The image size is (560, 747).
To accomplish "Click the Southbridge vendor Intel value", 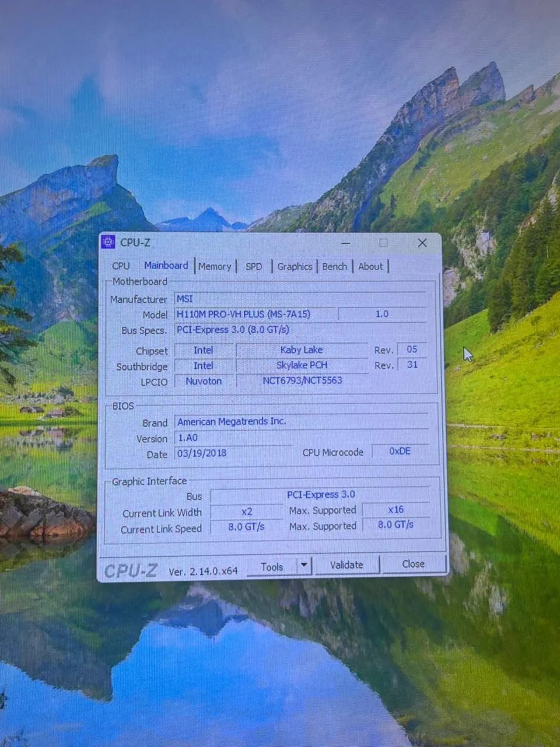I will (203, 365).
